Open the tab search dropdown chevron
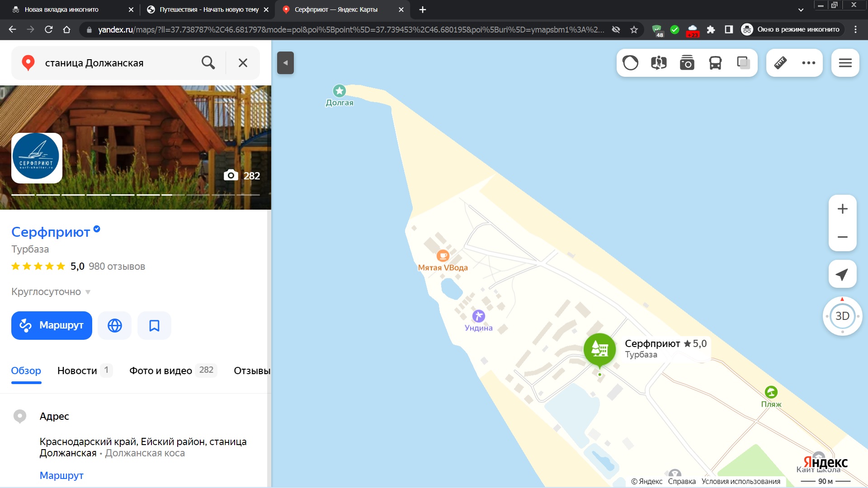 click(801, 9)
